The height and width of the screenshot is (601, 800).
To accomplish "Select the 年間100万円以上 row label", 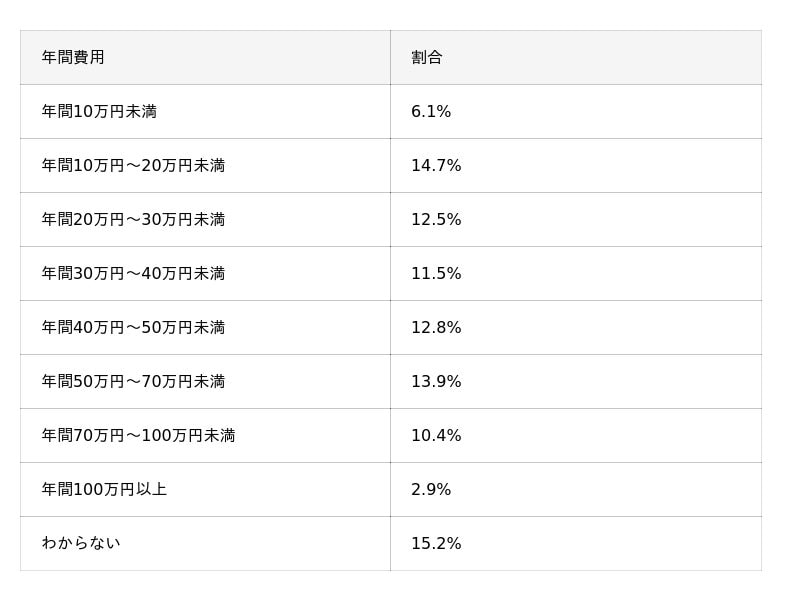I will click(x=104, y=490).
